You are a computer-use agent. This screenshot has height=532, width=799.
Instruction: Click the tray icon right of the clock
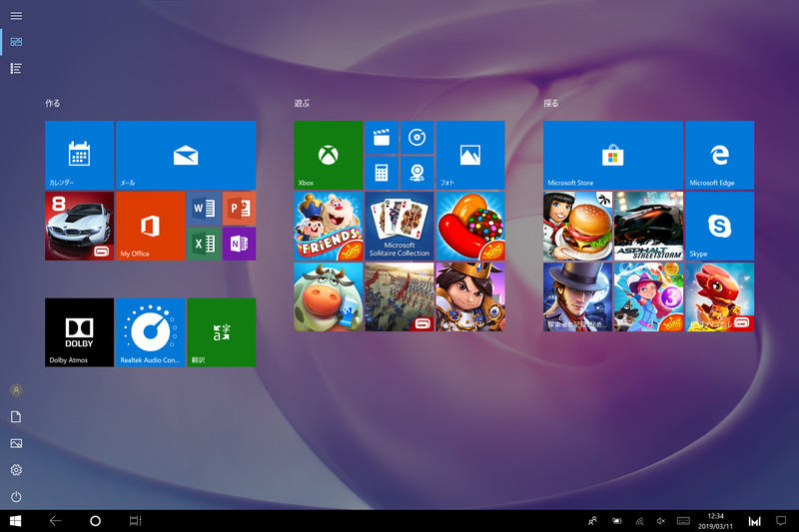(x=755, y=521)
